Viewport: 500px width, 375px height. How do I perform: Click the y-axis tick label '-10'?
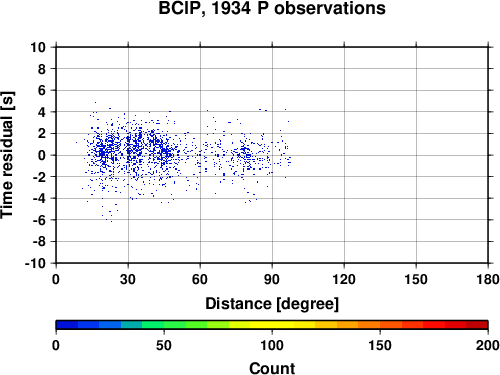35,263
